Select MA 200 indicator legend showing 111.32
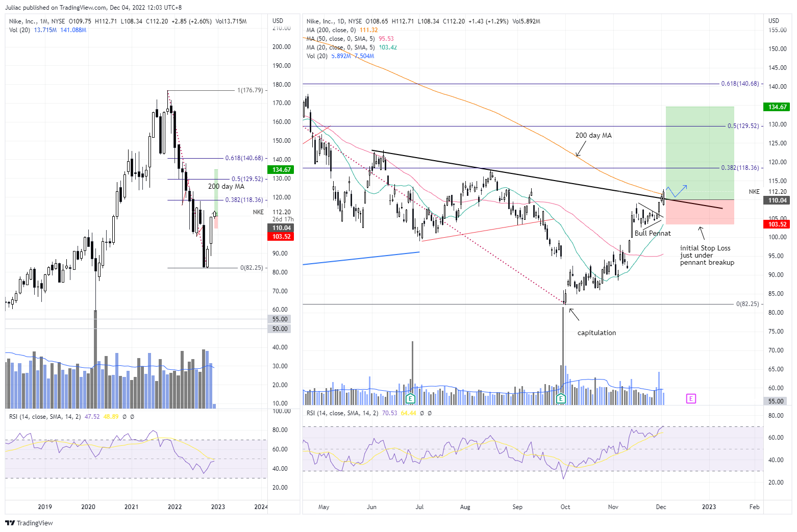Screen dimensions: 797x532 tap(342, 30)
